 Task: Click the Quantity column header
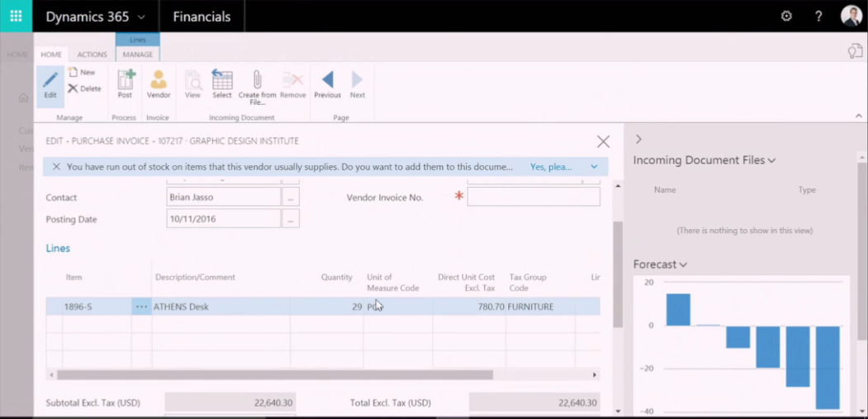pos(337,277)
